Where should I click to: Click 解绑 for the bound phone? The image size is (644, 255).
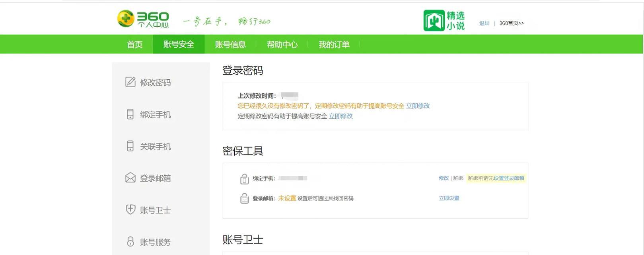(458, 178)
